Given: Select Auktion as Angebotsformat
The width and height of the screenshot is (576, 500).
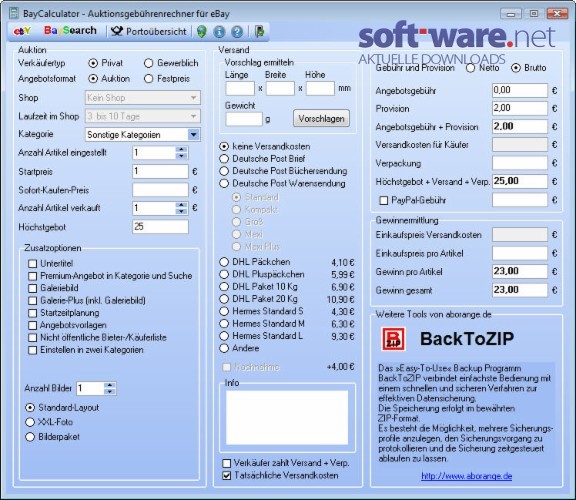Looking at the screenshot, I should 93,79.
